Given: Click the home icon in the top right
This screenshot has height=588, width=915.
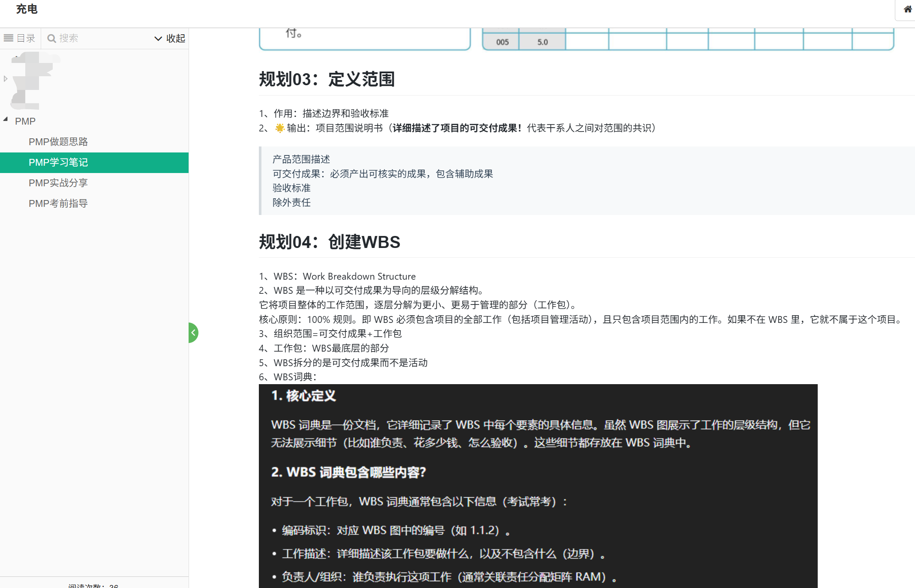Looking at the screenshot, I should (x=908, y=9).
